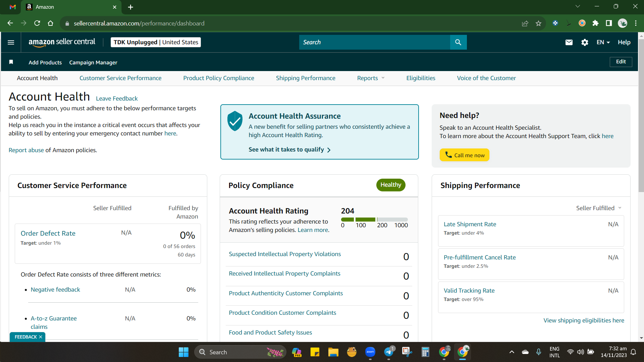This screenshot has height=362, width=644.
Task: Open Order Defect Rate details
Action: (x=48, y=233)
